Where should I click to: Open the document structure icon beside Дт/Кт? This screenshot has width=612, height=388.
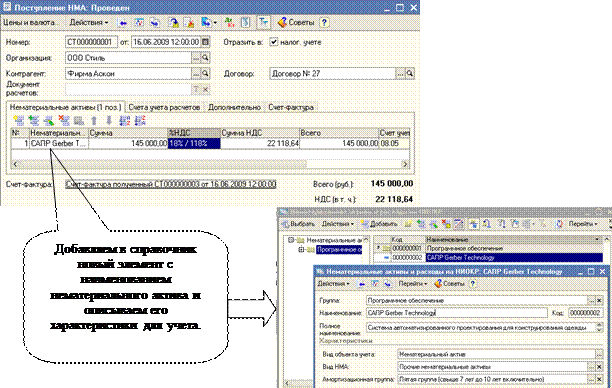(x=246, y=23)
